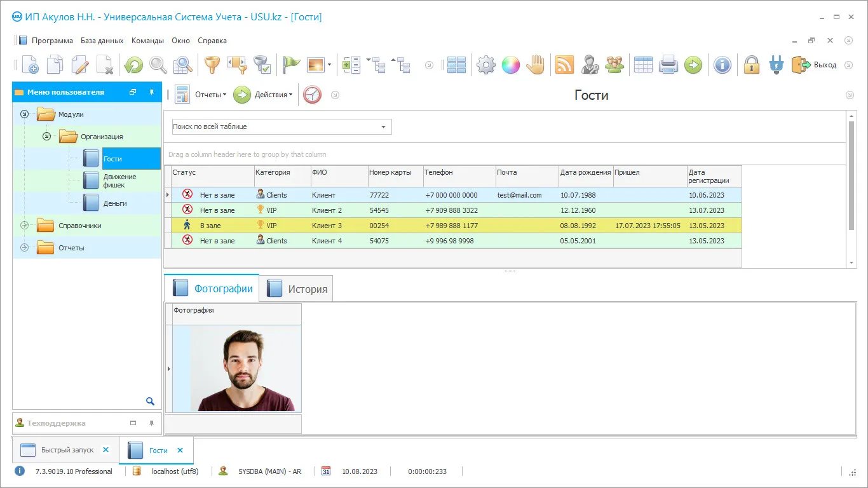This screenshot has width=868, height=488.
Task: Click the copy record icon
Action: 55,65
